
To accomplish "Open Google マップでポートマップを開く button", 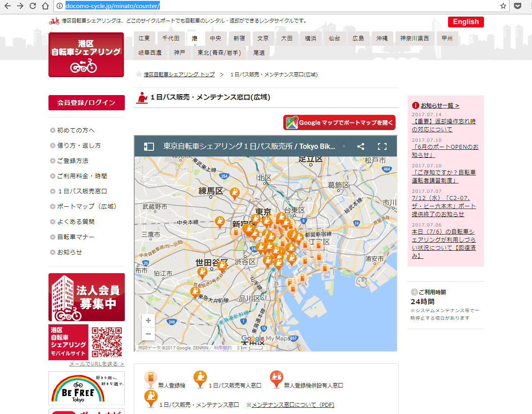I will click(339, 122).
